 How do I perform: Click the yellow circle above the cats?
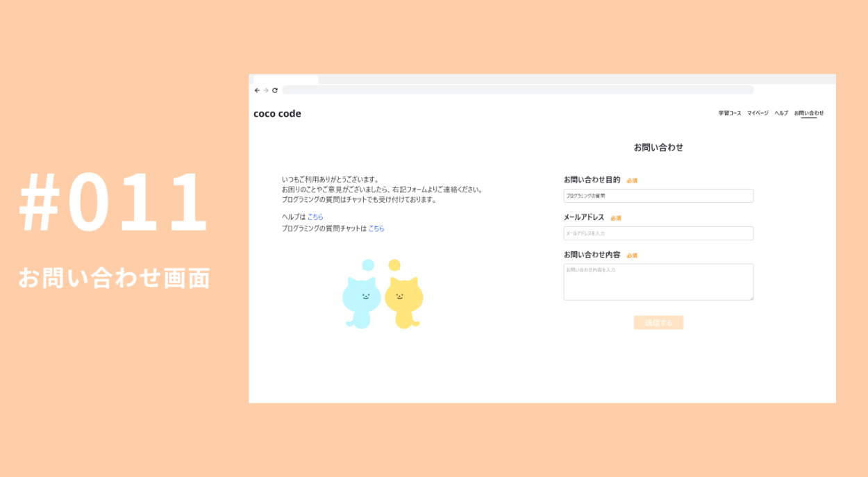[x=394, y=265]
